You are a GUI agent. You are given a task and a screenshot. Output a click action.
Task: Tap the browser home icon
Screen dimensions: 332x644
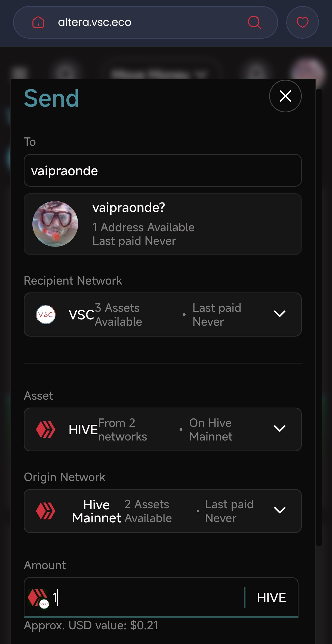[38, 22]
